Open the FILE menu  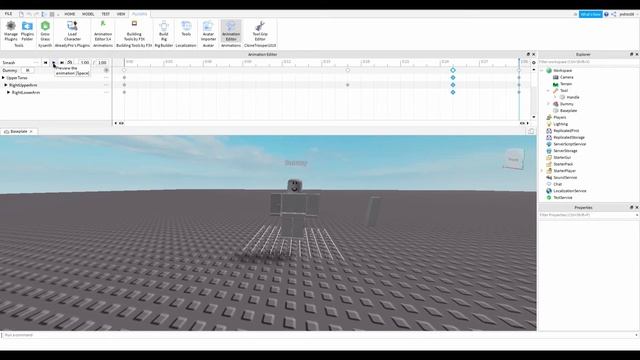(x=8, y=14)
